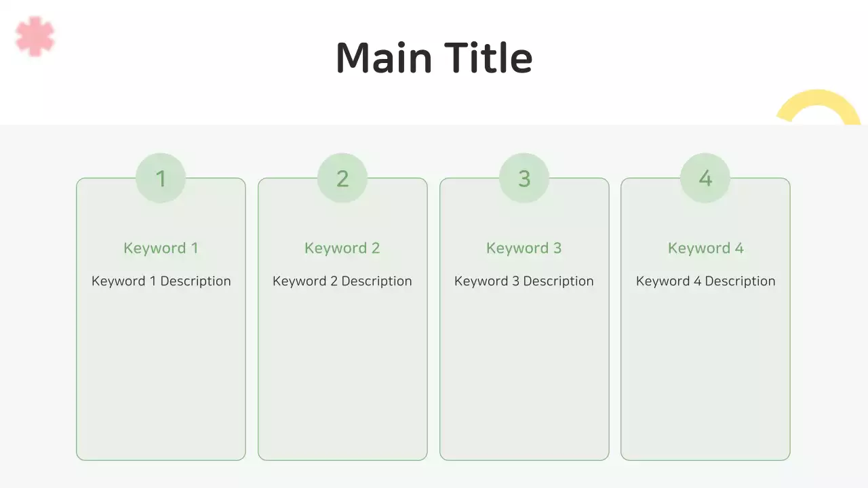The width and height of the screenshot is (868, 488).
Task: Click the Main Title text
Action: pos(434,58)
